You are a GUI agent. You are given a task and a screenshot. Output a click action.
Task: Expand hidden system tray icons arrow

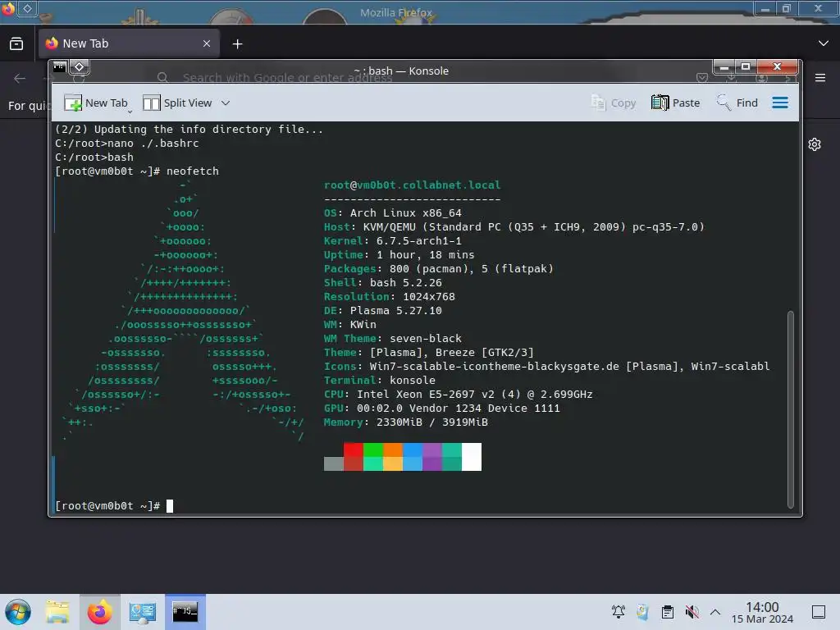715,612
